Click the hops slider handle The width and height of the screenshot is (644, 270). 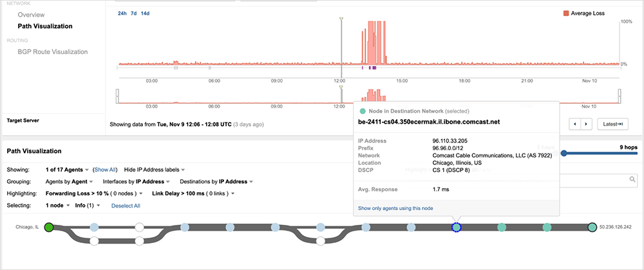[565, 153]
